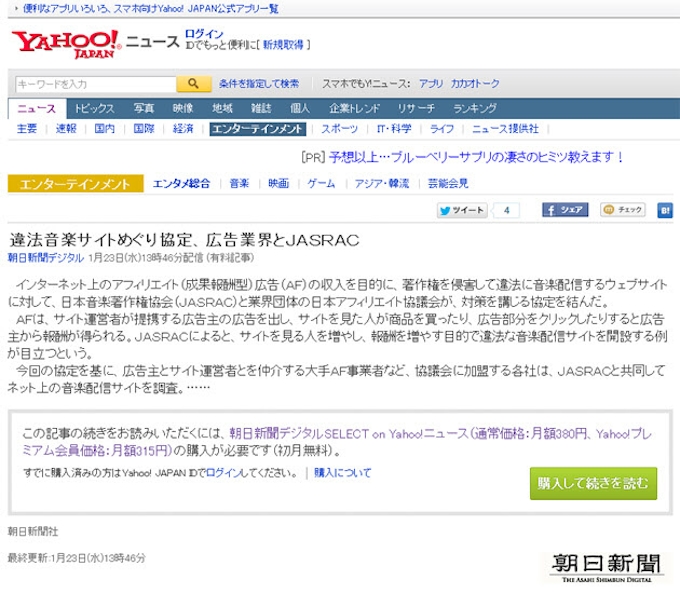Click the Yahoo! JAPAN logo
The image size is (680, 593).
(x=66, y=45)
